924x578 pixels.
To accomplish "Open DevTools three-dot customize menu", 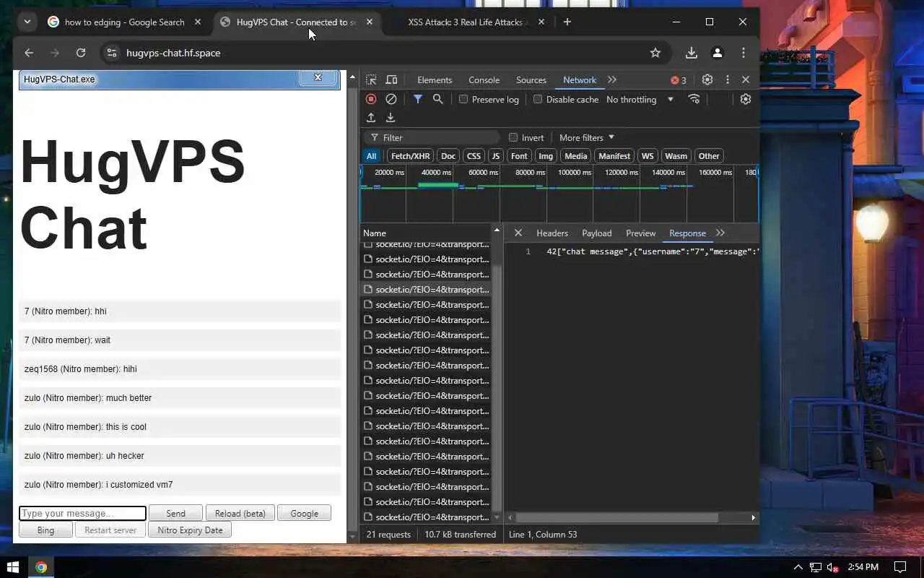I will tap(728, 79).
